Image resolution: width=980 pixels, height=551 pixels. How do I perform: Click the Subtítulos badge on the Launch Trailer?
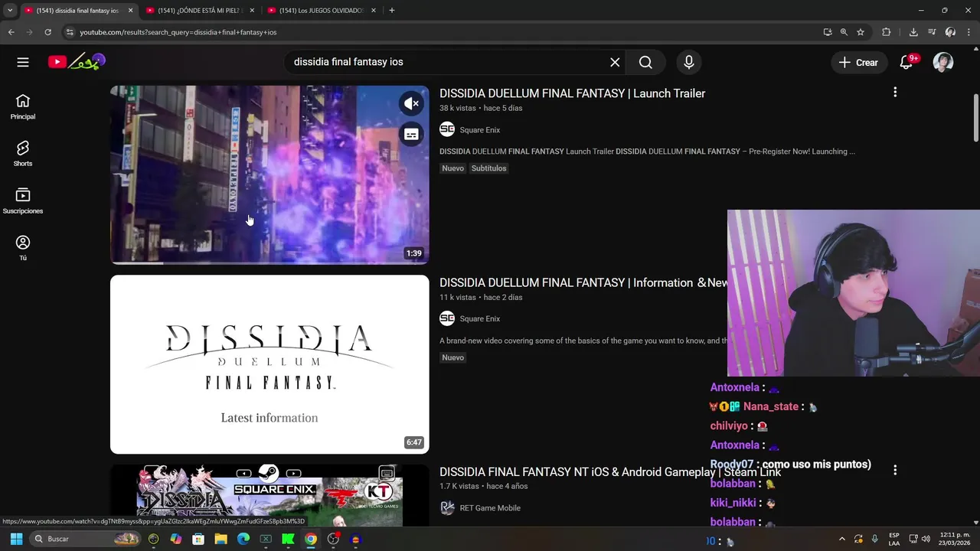488,168
